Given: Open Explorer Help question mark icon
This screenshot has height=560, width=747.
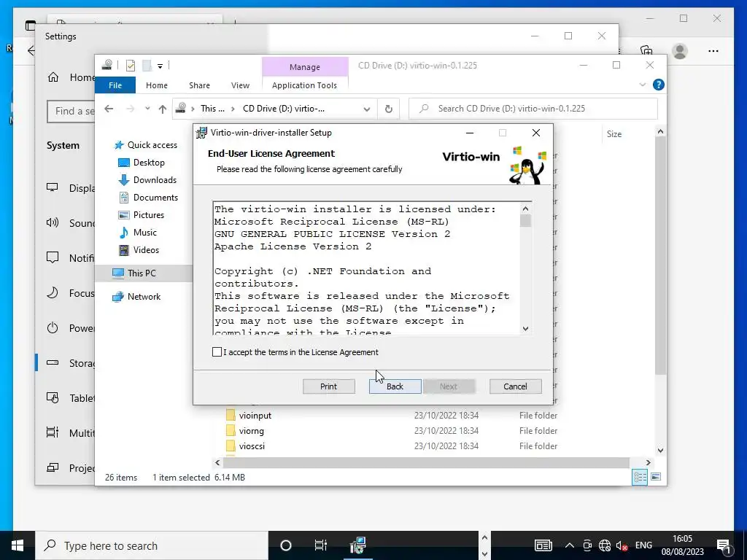Looking at the screenshot, I should coord(659,85).
